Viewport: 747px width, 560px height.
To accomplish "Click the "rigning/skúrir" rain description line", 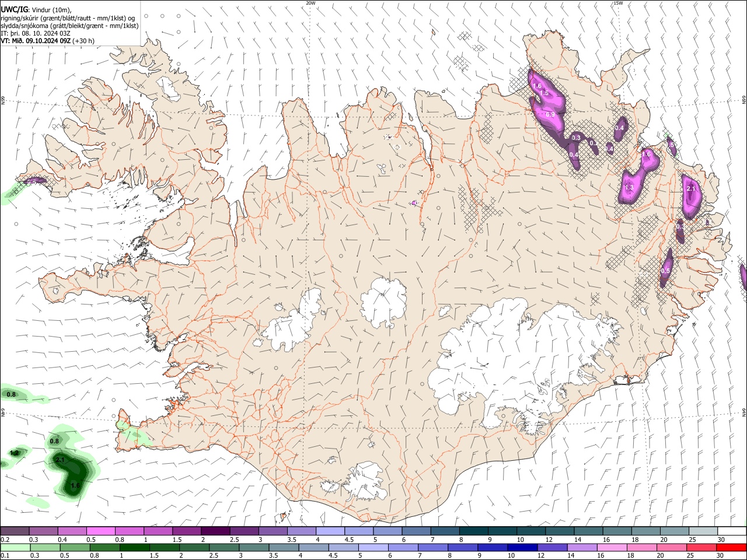I will 68,18.
